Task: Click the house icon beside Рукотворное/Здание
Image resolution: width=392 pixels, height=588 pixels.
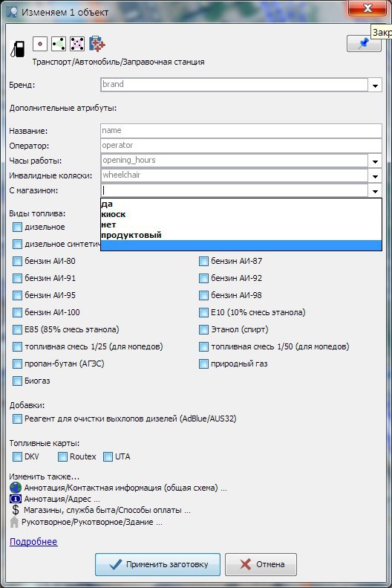Action: click(x=14, y=522)
